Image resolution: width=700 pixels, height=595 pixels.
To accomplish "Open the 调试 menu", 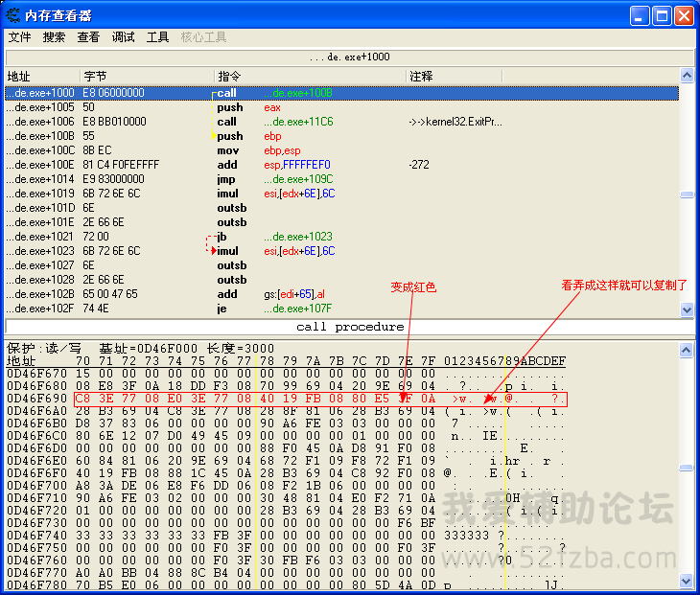I will click(x=123, y=37).
